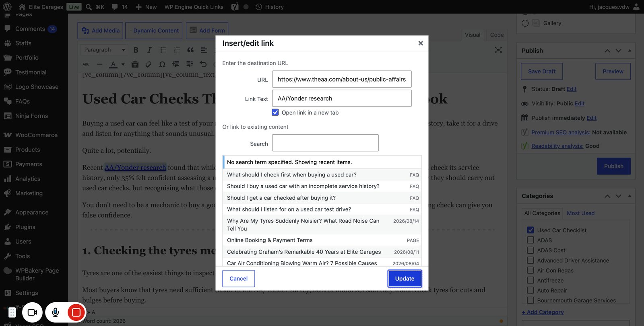The width and height of the screenshot is (644, 326).
Task: Toggle bold formatting in the editor toolbar
Action: click(136, 50)
